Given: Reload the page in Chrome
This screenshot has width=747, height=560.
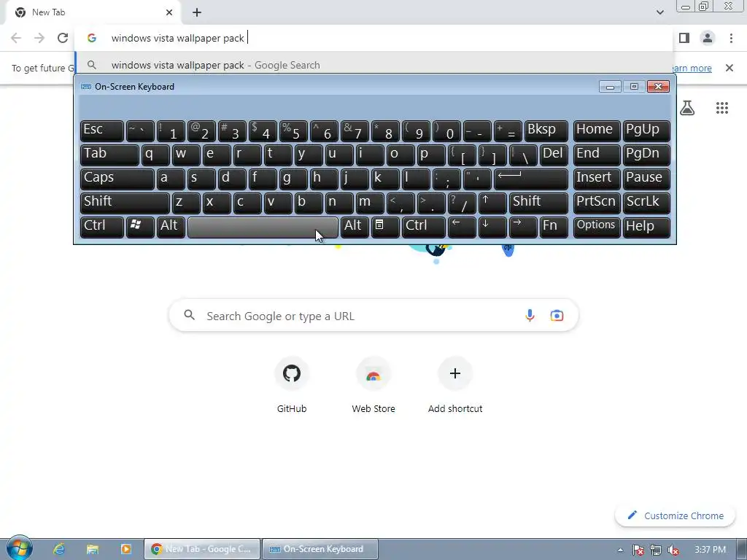Looking at the screenshot, I should click(x=63, y=38).
